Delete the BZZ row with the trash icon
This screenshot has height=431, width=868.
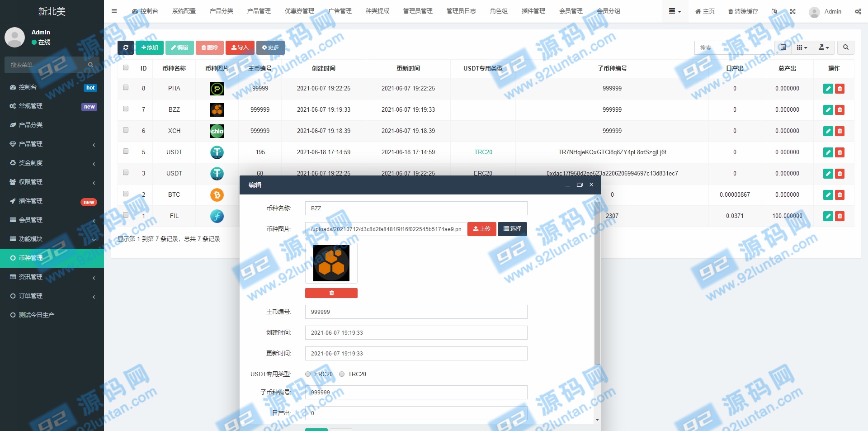pos(840,110)
